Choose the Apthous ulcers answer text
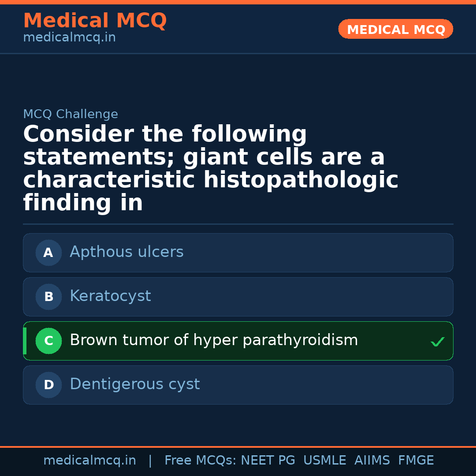This screenshot has width=476, height=476. click(x=126, y=252)
